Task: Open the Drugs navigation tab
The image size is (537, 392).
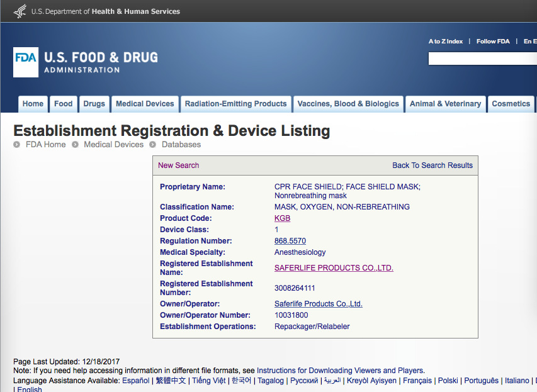Action: [94, 104]
